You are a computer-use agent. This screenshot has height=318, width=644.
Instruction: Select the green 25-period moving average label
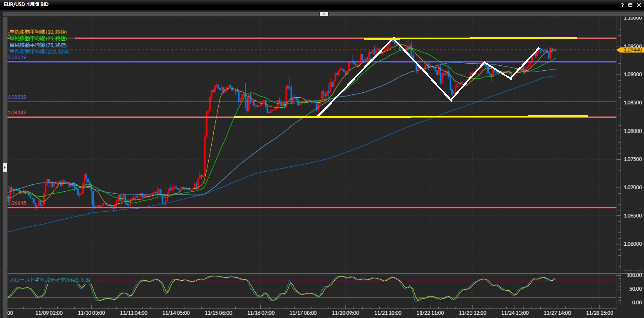click(x=38, y=39)
